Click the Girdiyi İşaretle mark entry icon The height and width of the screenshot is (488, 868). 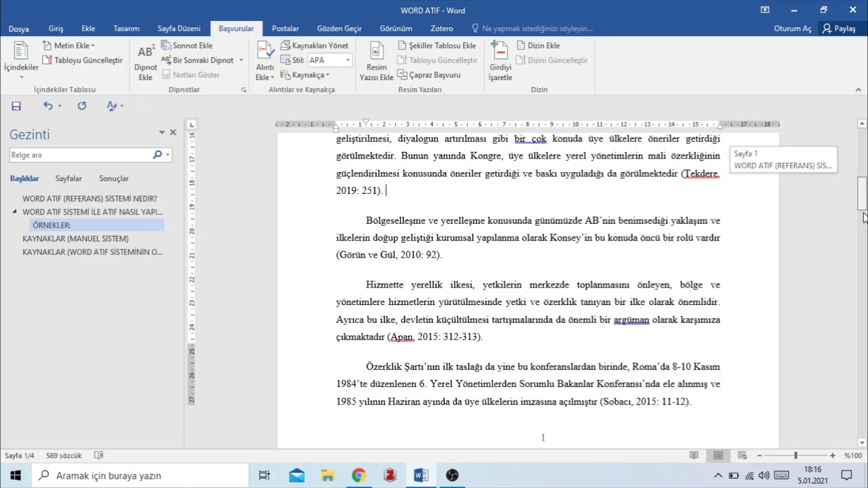(x=500, y=51)
